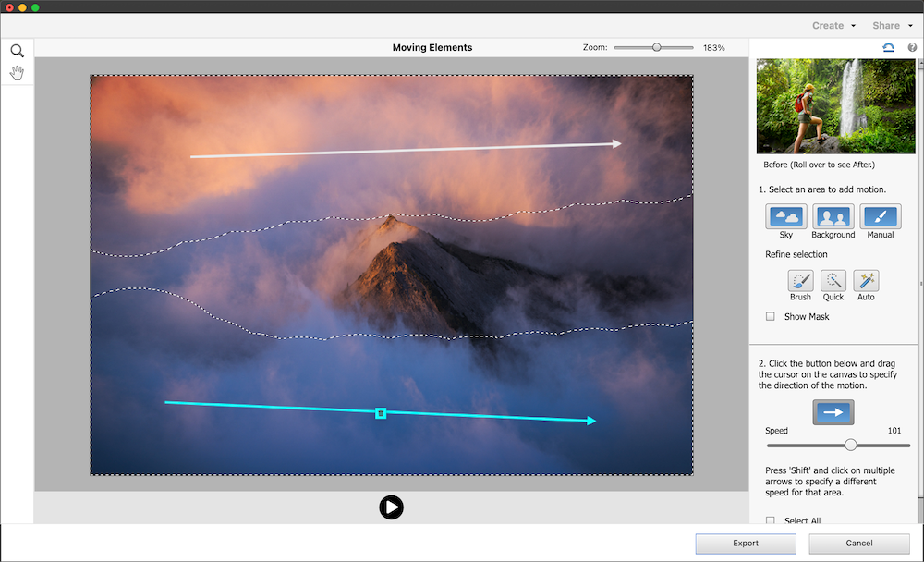Click 'Before (Roll over to see After.)' caption
Screen dimensions: 924x562
pos(819,165)
